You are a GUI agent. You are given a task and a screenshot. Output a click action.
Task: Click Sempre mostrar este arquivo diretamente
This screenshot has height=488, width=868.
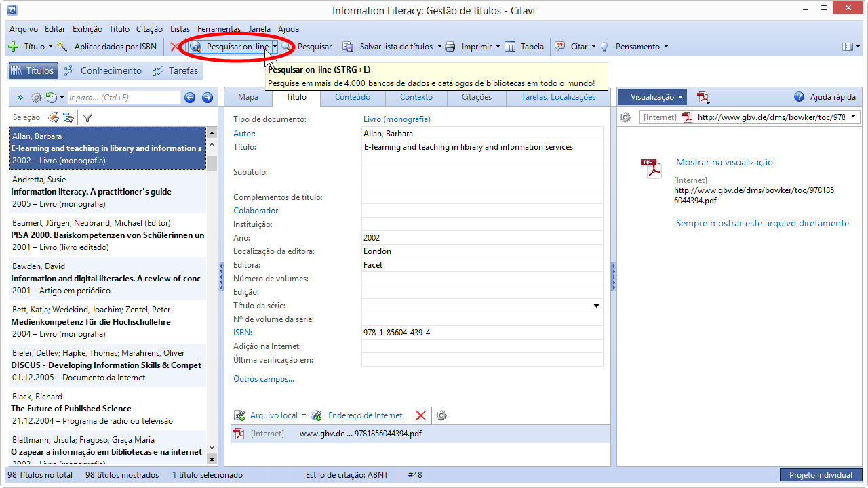pyautogui.click(x=762, y=223)
